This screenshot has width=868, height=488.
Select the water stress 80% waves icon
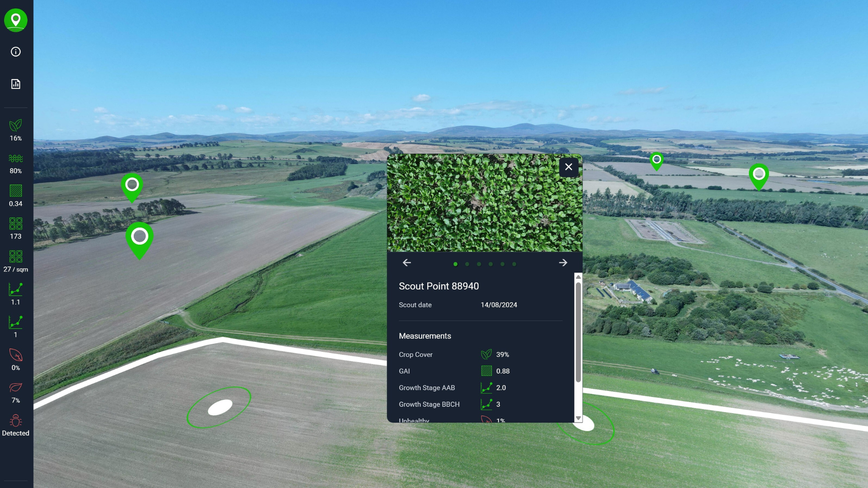click(x=16, y=160)
